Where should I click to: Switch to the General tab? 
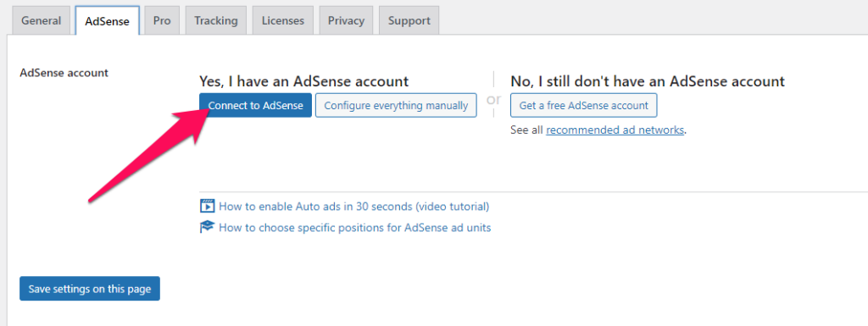pos(41,20)
